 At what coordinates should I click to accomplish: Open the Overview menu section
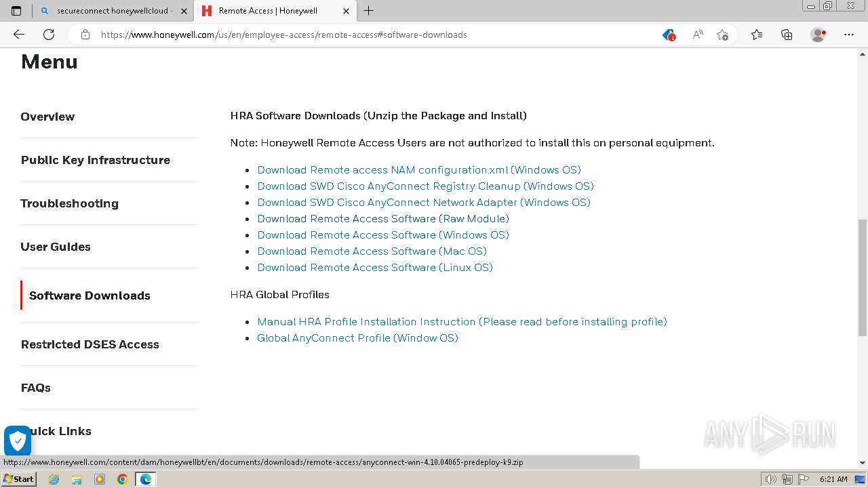[47, 117]
